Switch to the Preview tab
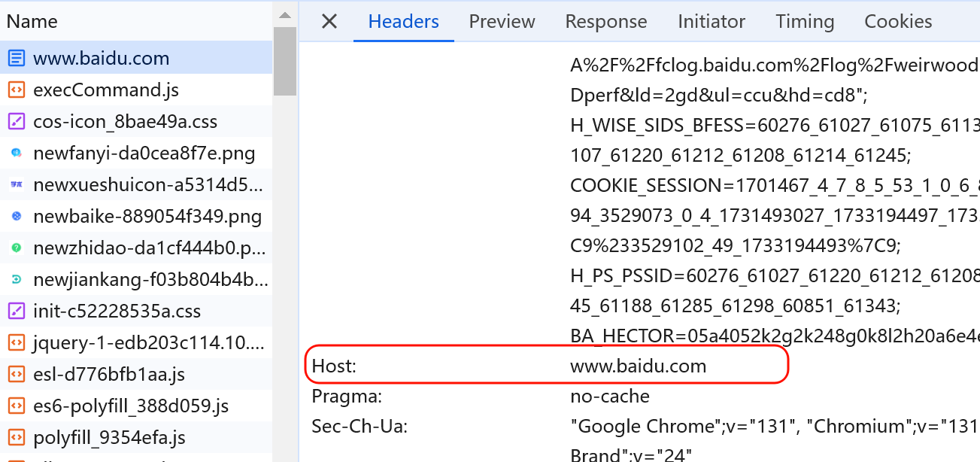This screenshot has height=462, width=980. coord(502,22)
